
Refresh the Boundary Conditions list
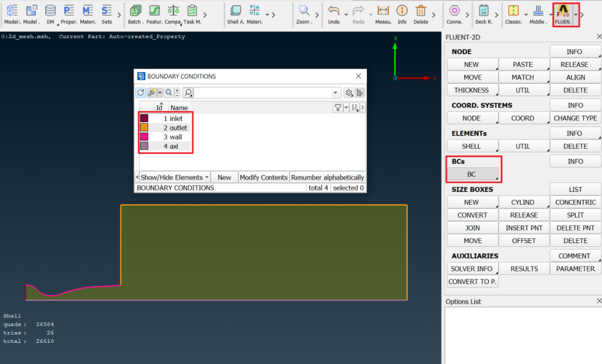click(x=140, y=93)
